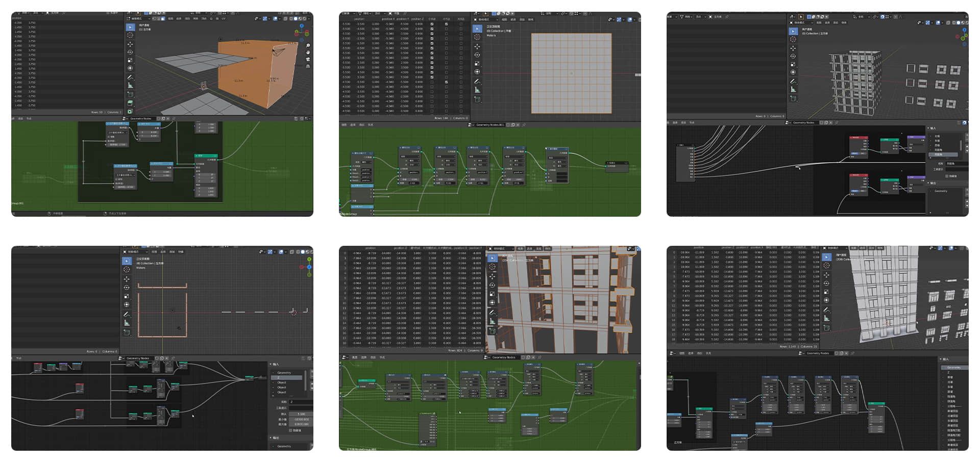
Task: Toggle second checkbox in top spreadsheet row -5.500 -5.500
Action: pyautogui.click(x=446, y=24)
